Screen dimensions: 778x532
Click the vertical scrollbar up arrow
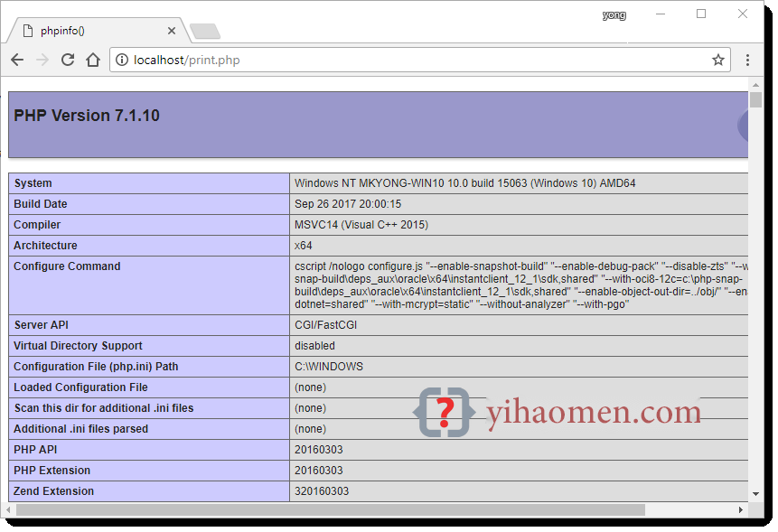pos(755,85)
